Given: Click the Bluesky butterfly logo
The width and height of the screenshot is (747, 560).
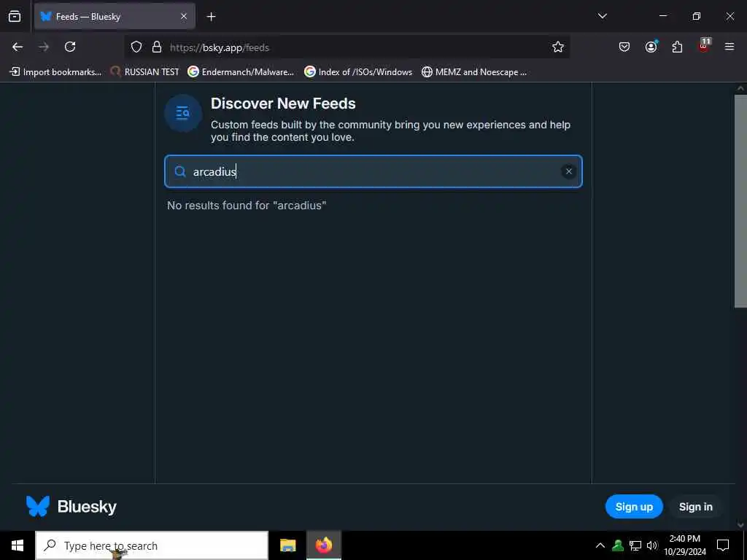Looking at the screenshot, I should [38, 506].
